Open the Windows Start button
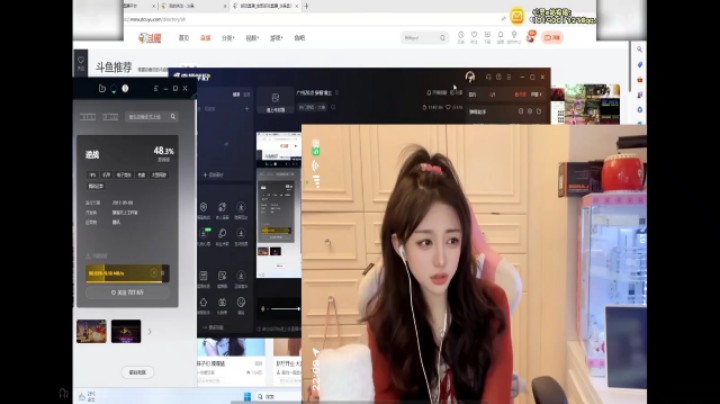720x404 pixels. [x=247, y=396]
